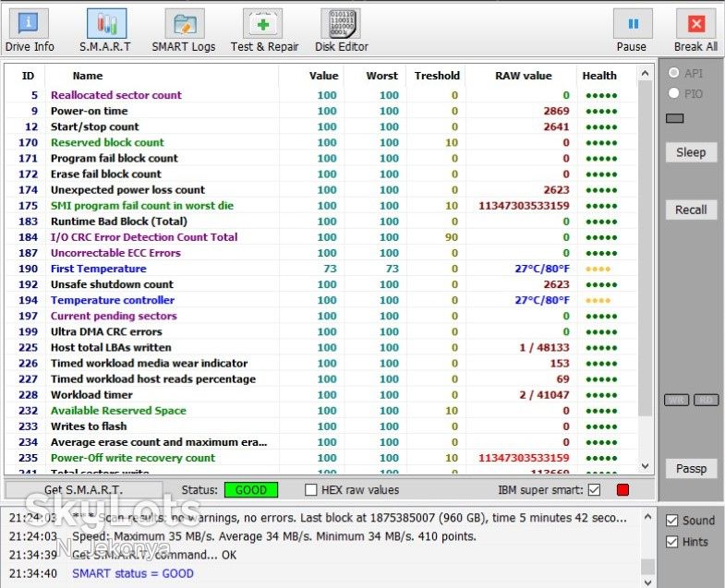Viewport: 725px width, 588px height.
Task: Select the Power-on time row
Action: [321, 111]
